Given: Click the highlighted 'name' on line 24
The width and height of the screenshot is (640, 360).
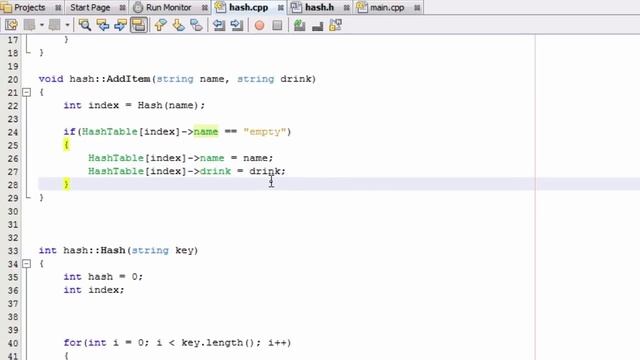Looking at the screenshot, I should 206,131.
